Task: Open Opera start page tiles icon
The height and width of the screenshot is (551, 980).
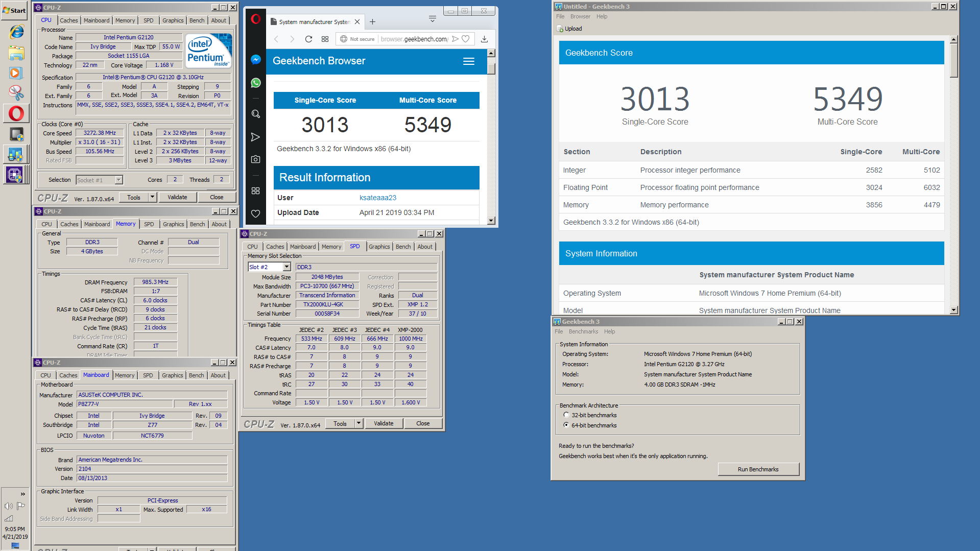Action: [325, 39]
